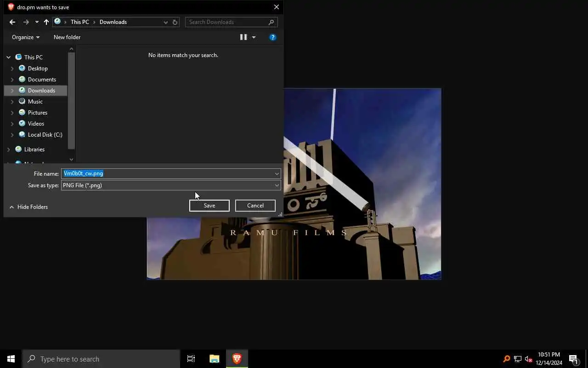Viewport: 588px width, 368px height.
Task: Click the Save button
Action: click(x=209, y=206)
